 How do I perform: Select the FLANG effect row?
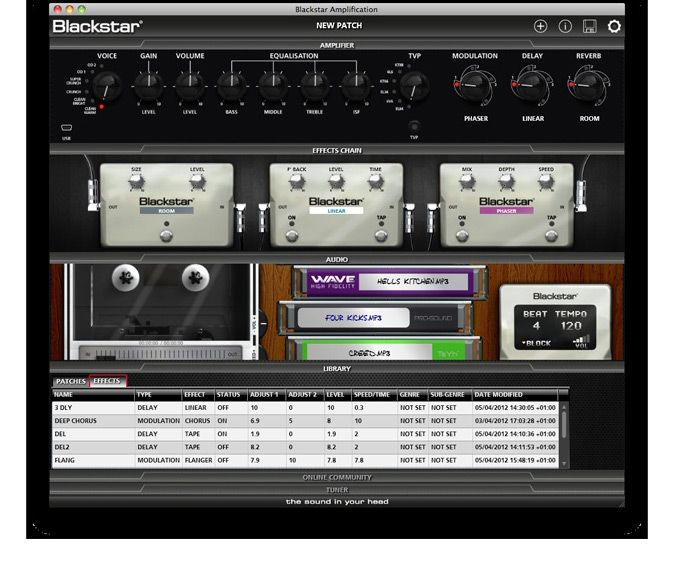click(305, 460)
